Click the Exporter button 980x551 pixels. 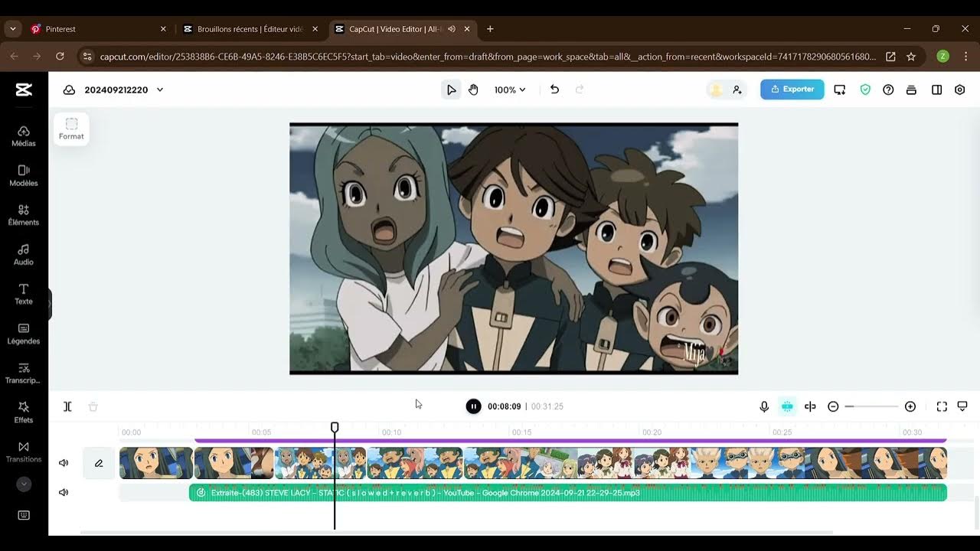(792, 90)
